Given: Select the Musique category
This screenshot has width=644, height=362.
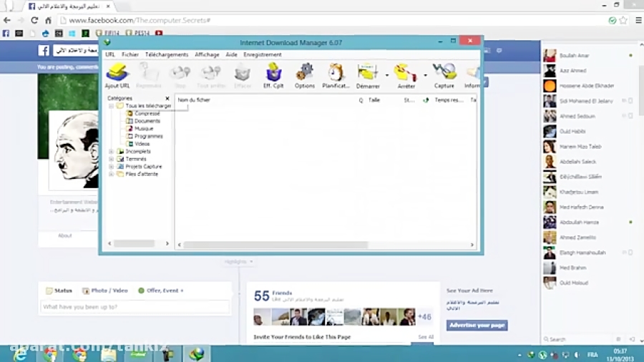Looking at the screenshot, I should tap(144, 129).
